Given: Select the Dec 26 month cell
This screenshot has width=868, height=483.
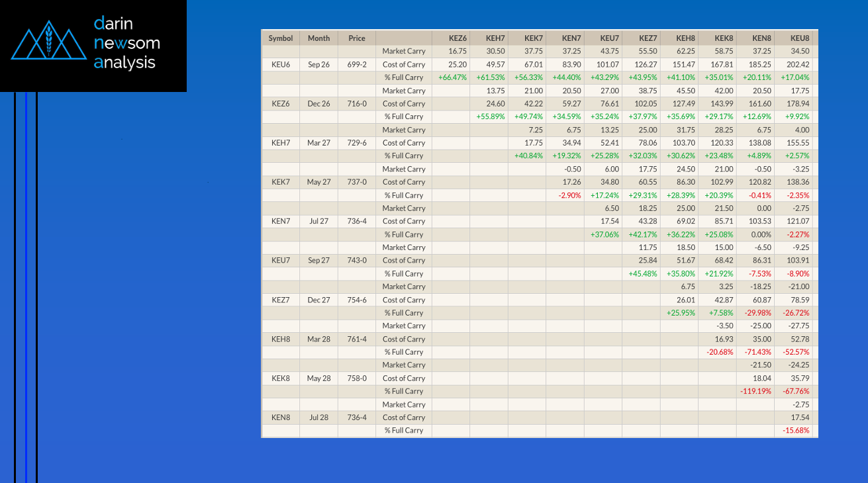Looking at the screenshot, I should pos(318,104).
